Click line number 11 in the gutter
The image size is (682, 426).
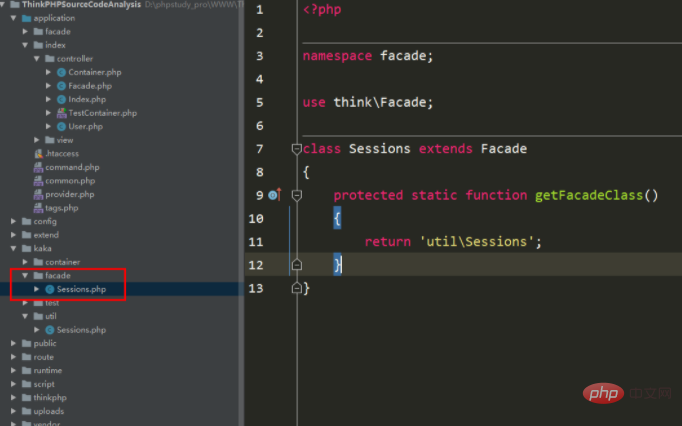(256, 242)
